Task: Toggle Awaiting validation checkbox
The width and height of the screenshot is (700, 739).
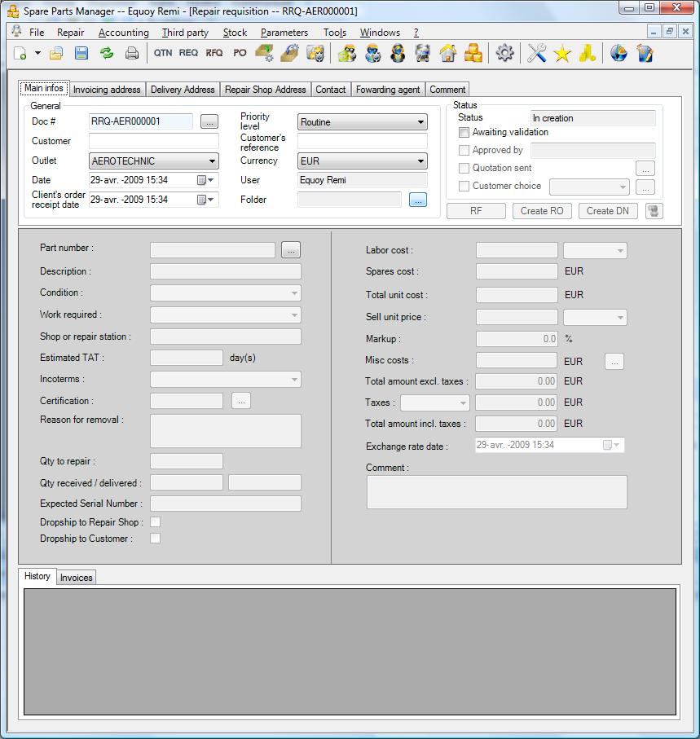Action: pyautogui.click(x=464, y=133)
